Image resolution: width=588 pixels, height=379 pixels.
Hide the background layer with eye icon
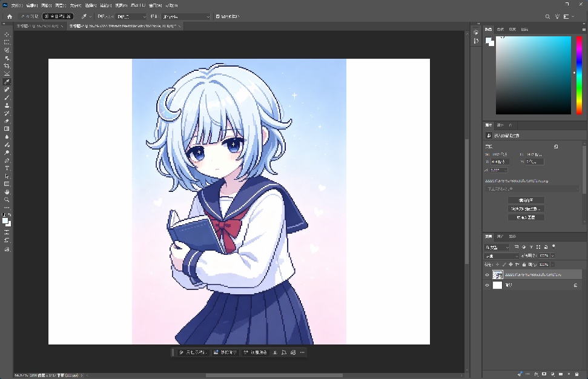point(487,285)
